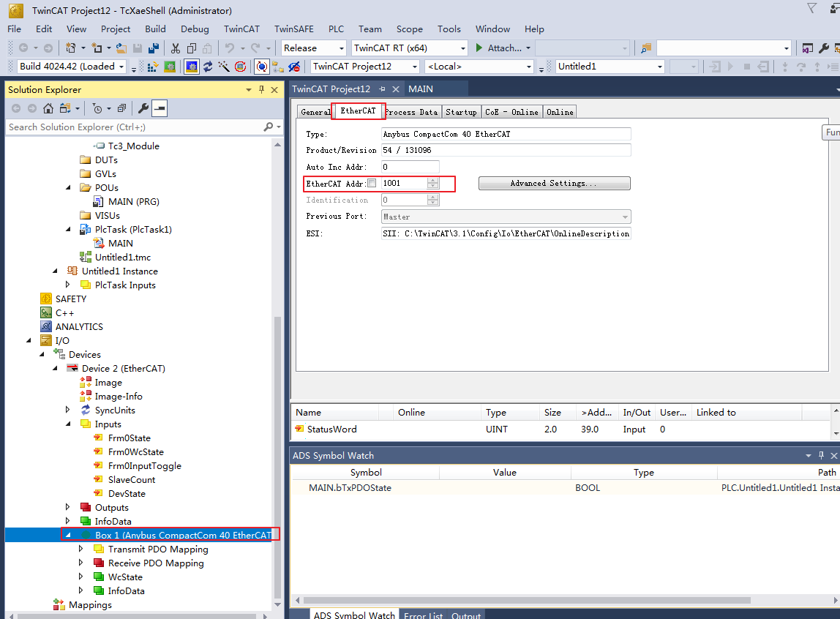
Task: Click the Advanced Settings... button
Action: (554, 183)
